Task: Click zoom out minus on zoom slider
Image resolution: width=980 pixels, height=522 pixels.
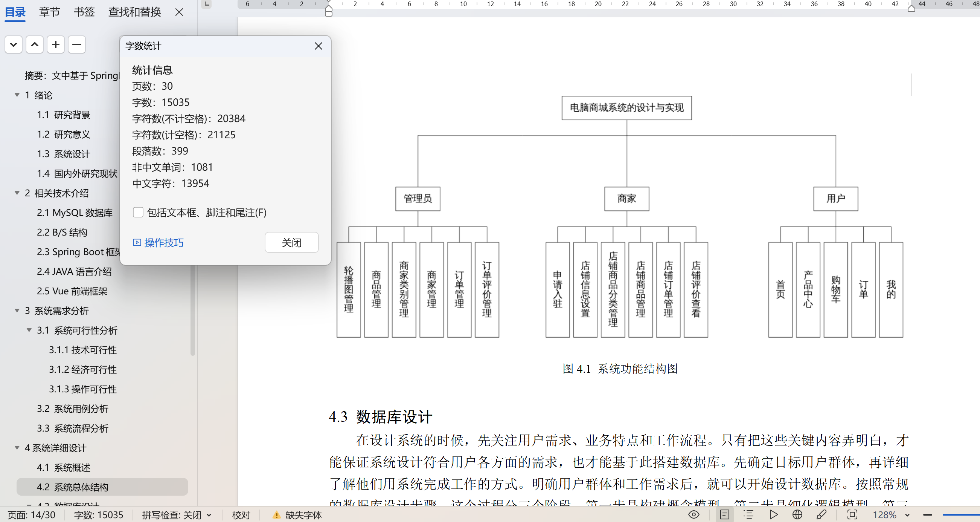Action: coord(928,515)
